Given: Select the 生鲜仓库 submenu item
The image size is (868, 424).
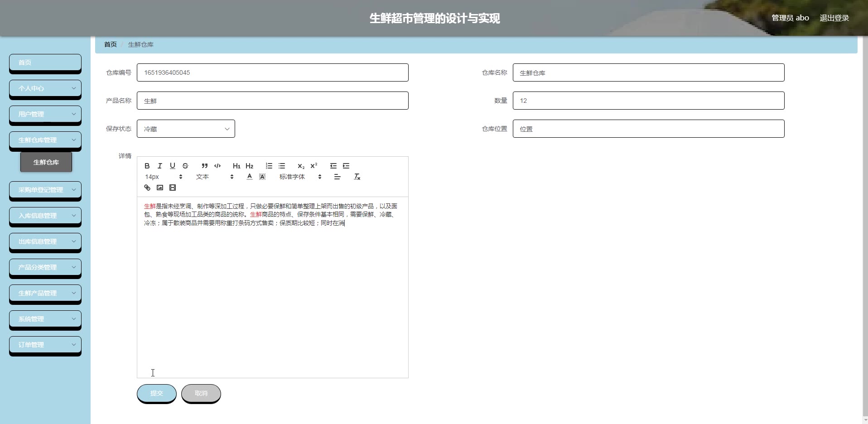Looking at the screenshot, I should (x=46, y=162).
